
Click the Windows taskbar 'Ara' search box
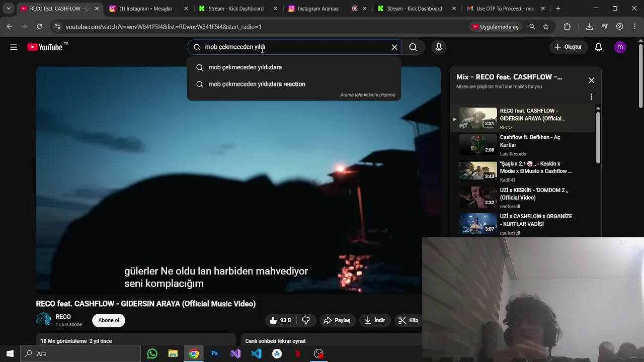80,353
